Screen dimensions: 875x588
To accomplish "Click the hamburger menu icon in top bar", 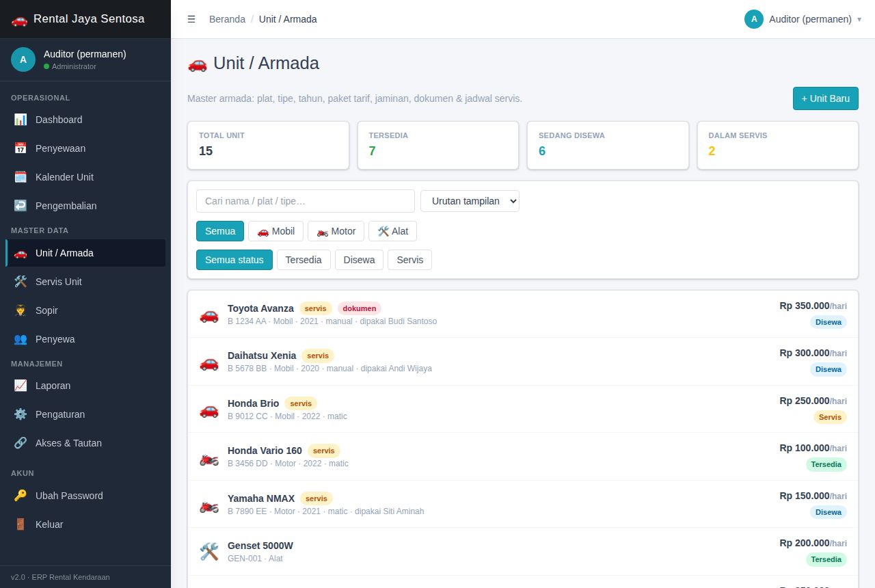I will pyautogui.click(x=191, y=19).
